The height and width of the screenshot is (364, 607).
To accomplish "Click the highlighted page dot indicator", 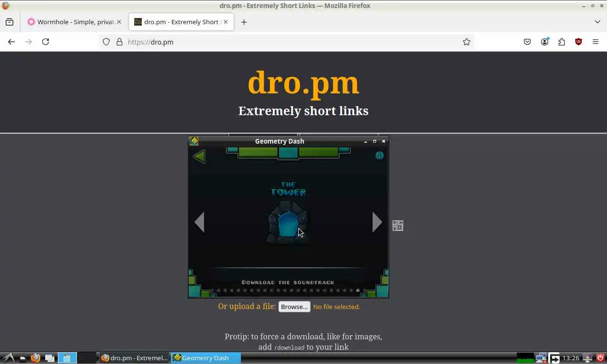I will pyautogui.click(x=358, y=291).
